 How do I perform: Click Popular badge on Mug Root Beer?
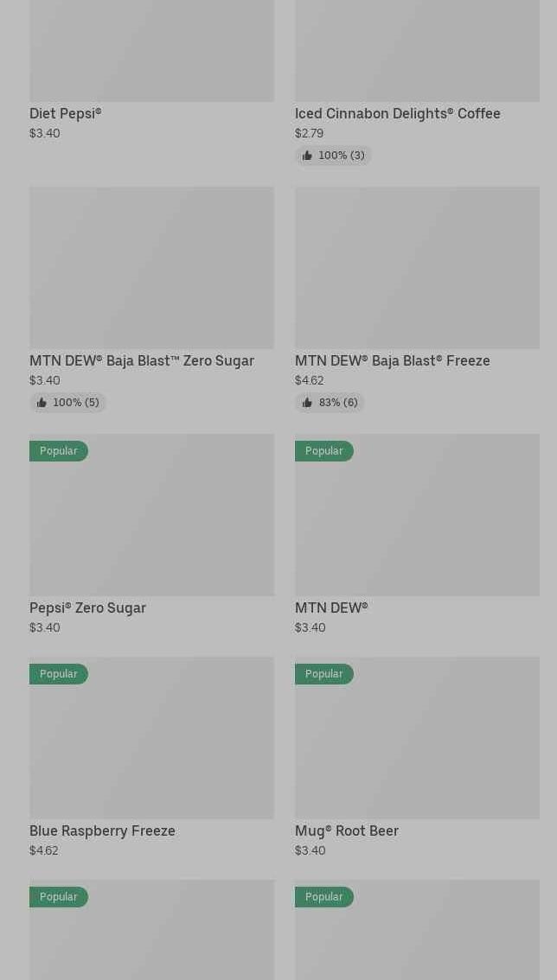pyautogui.click(x=323, y=674)
